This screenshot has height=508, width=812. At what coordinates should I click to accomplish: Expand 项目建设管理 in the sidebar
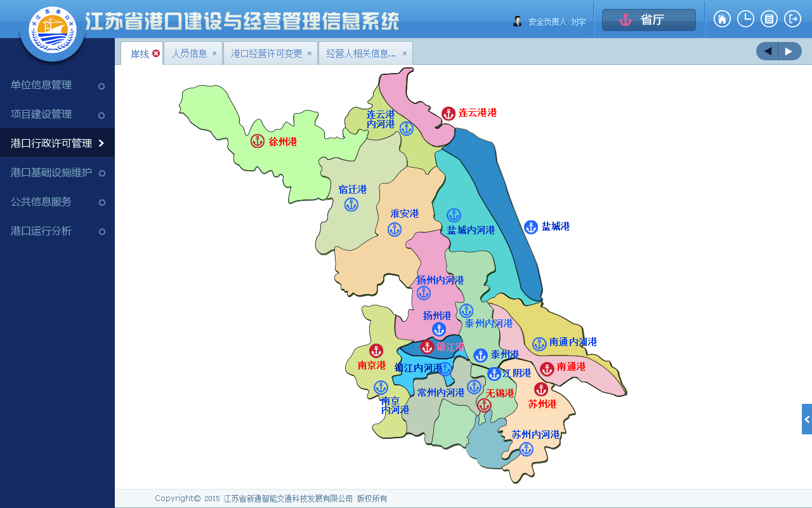57,114
